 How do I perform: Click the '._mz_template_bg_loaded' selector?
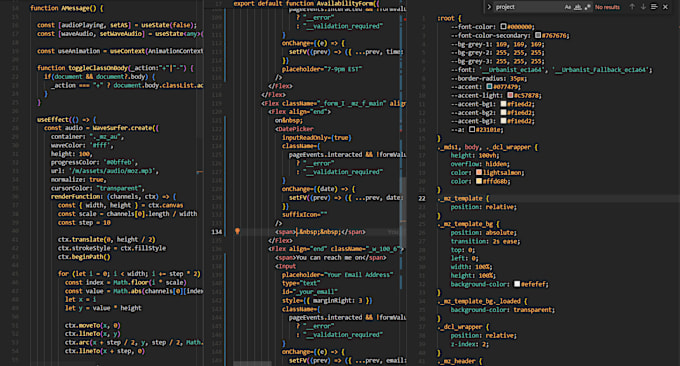point(482,301)
